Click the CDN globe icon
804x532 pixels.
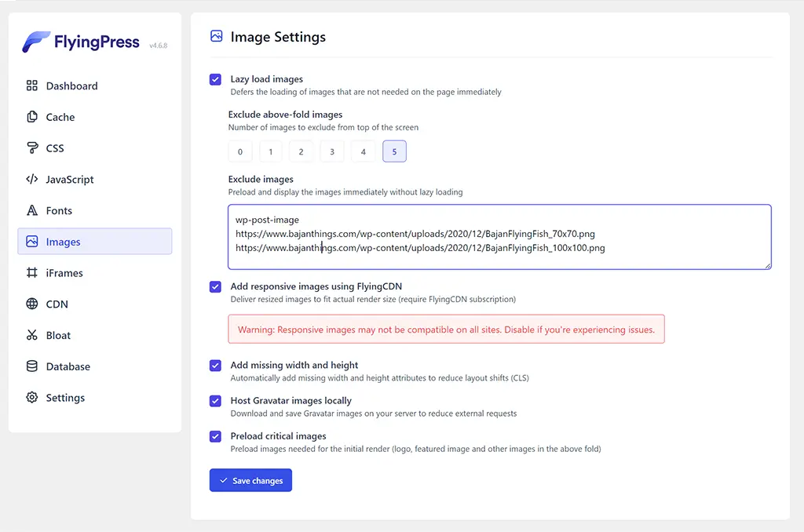[x=31, y=304]
